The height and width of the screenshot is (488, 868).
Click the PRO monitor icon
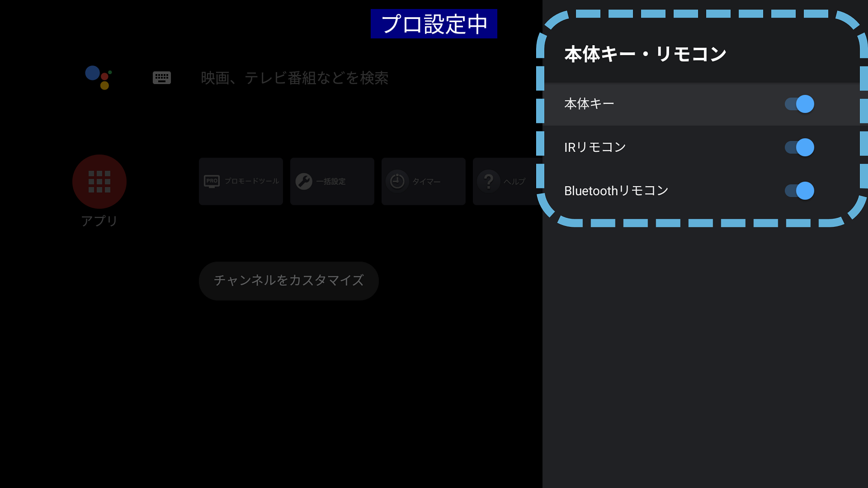(x=212, y=181)
